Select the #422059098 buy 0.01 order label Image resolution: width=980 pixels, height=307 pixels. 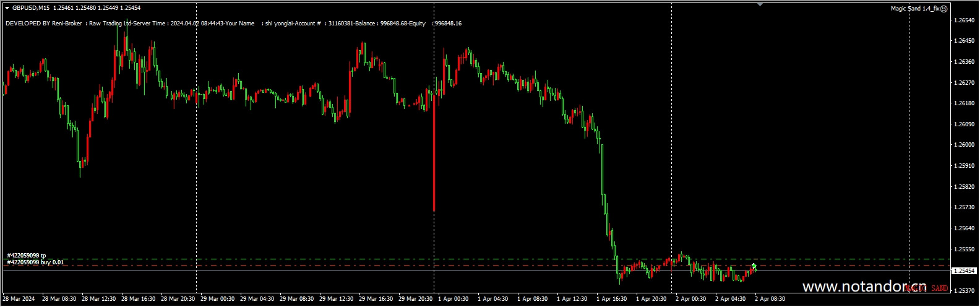35,262
